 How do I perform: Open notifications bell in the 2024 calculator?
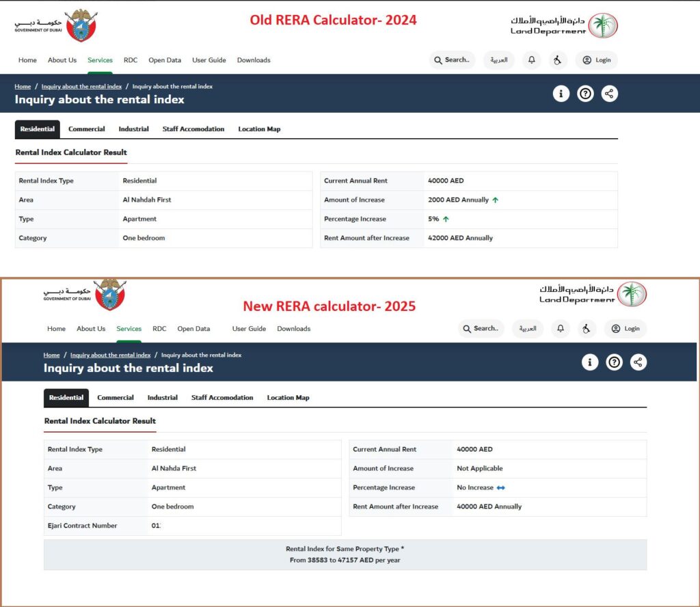[x=532, y=59]
